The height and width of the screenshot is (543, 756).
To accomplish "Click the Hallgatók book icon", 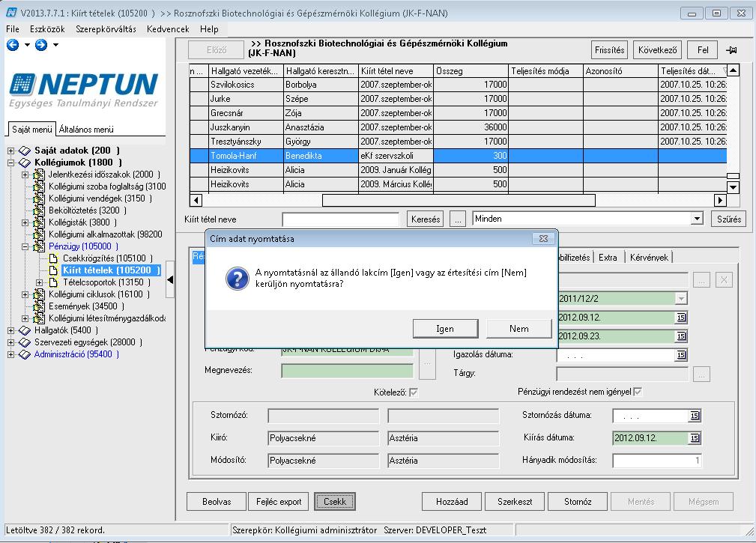I will coord(25,330).
